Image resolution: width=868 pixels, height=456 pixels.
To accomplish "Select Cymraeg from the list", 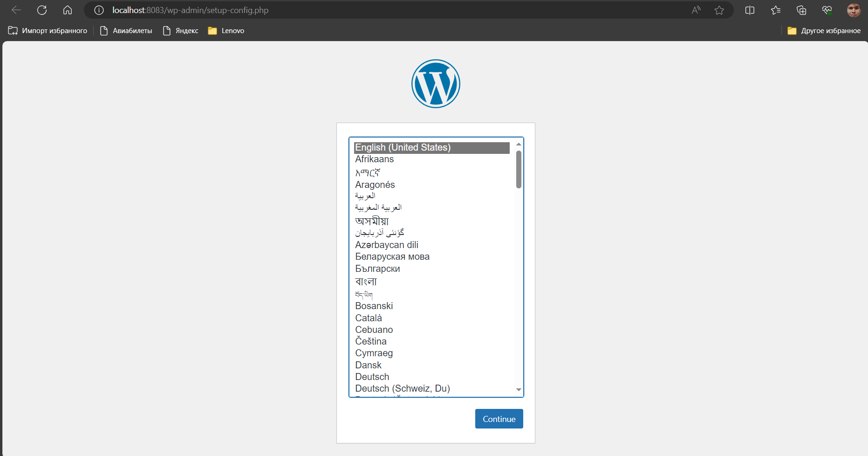I will click(x=431, y=353).
